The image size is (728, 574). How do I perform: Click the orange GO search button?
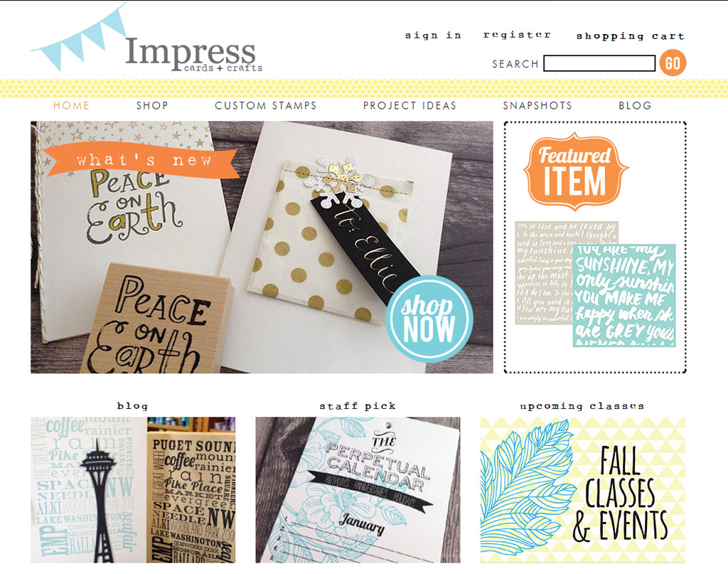673,63
